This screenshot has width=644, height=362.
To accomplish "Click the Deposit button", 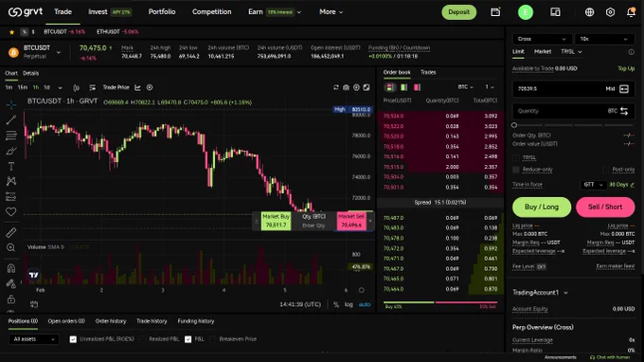I will click(458, 12).
